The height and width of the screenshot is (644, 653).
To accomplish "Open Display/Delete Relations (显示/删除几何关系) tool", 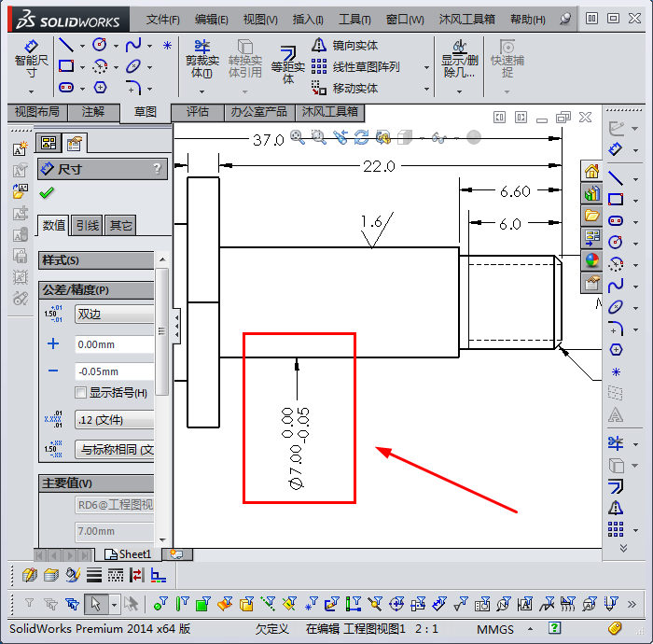I will [458, 59].
